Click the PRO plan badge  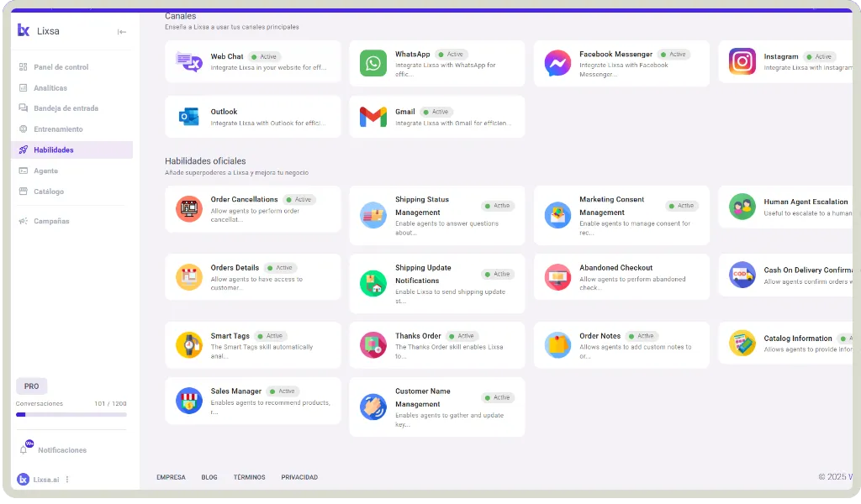31,386
